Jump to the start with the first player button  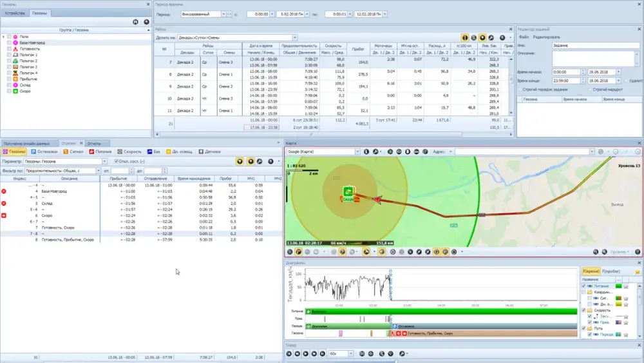(x=289, y=353)
